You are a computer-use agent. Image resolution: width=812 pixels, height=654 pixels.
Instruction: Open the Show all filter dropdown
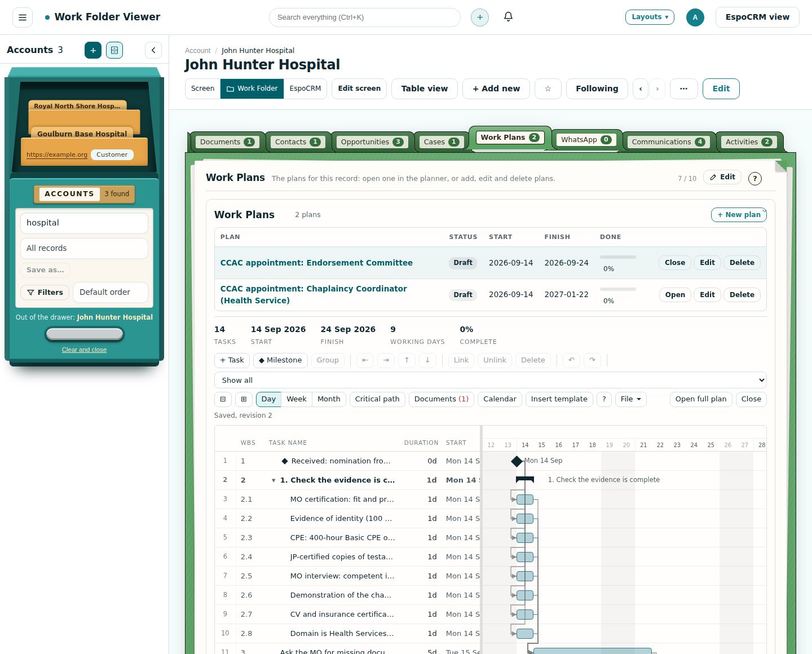(x=490, y=380)
